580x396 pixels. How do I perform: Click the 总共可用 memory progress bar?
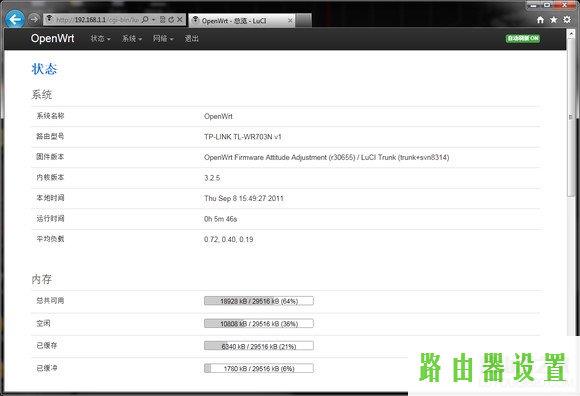pos(259,301)
